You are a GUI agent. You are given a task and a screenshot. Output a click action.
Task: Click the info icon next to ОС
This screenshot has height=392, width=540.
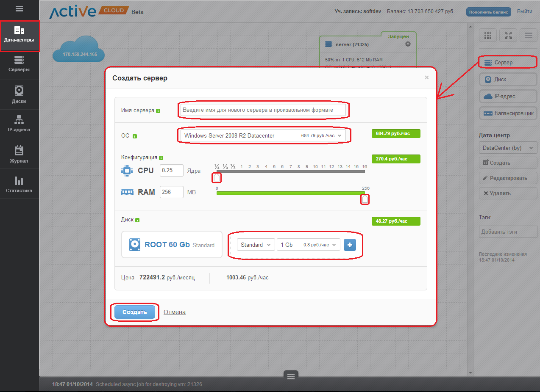coord(135,136)
